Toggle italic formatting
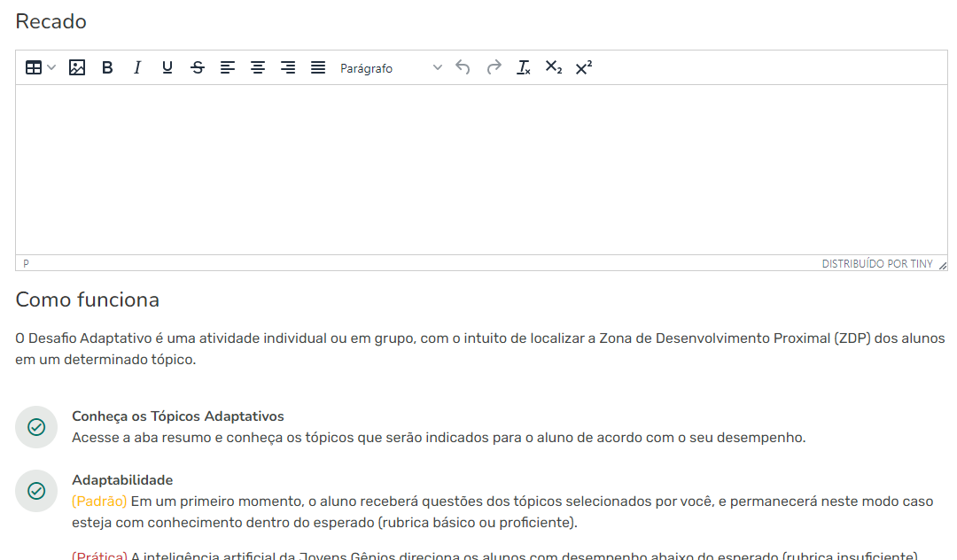Screen dimensions: 957x560 [137, 67]
